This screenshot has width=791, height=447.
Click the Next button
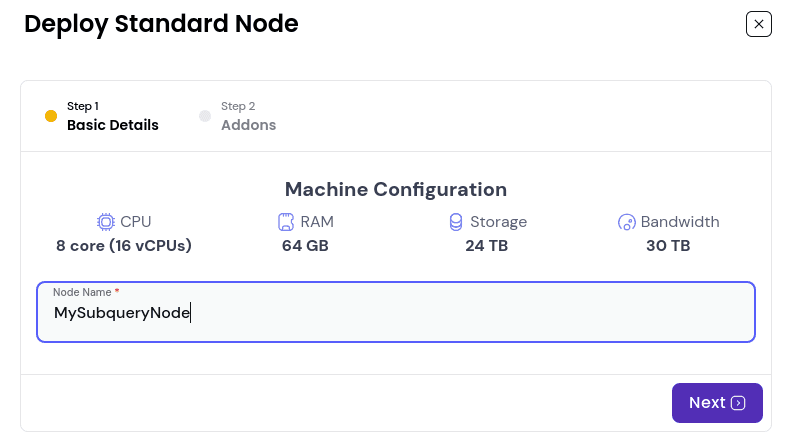(717, 403)
